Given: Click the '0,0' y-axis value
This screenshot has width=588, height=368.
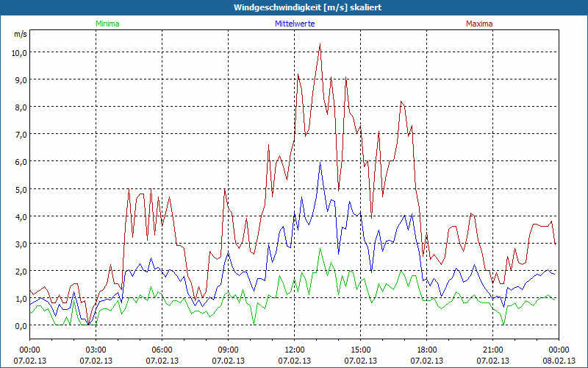Looking at the screenshot, I should coord(21,326).
